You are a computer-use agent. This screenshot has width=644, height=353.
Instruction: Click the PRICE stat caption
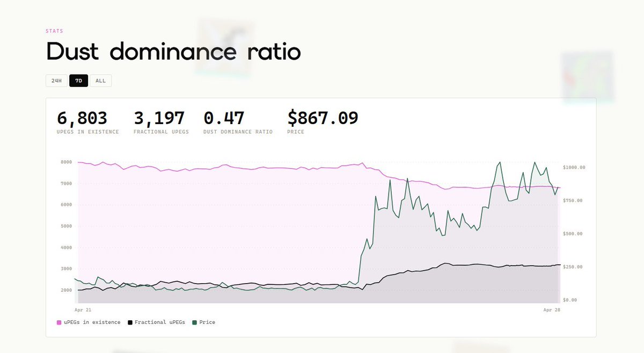tap(296, 132)
